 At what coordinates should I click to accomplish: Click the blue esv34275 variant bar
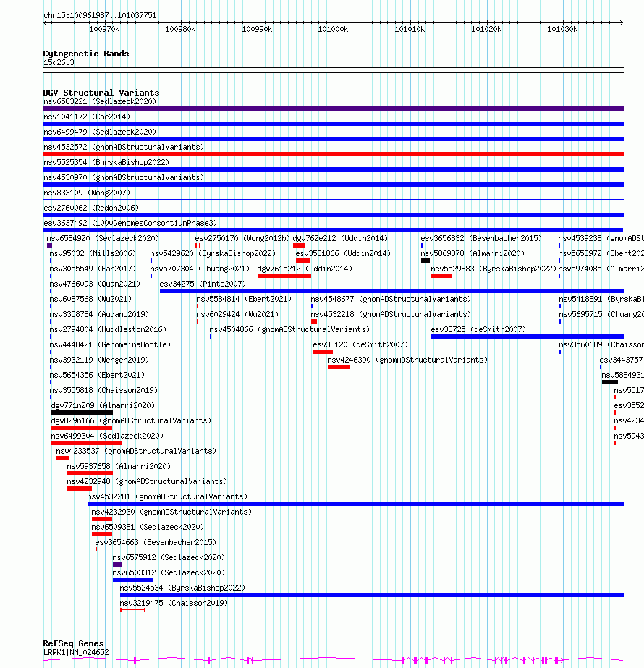coord(391,291)
